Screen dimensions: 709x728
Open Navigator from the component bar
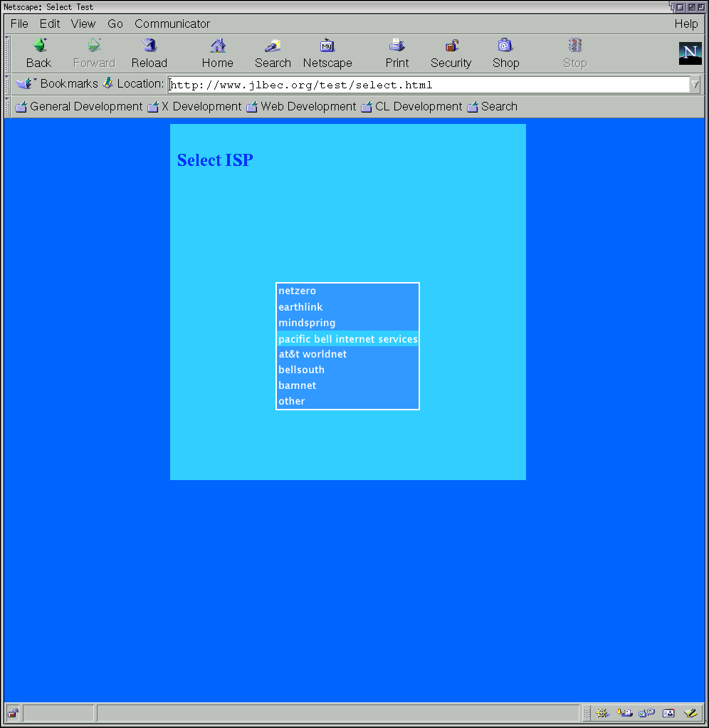coord(602,712)
